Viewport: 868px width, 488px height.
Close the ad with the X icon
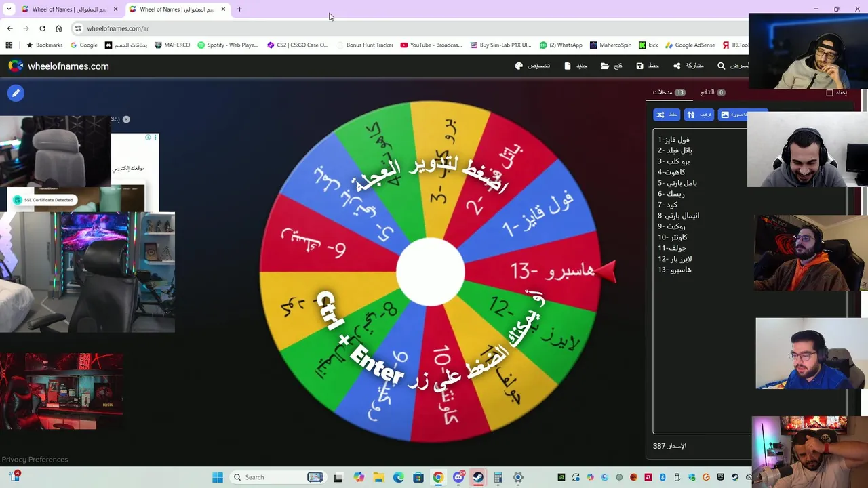(126, 119)
